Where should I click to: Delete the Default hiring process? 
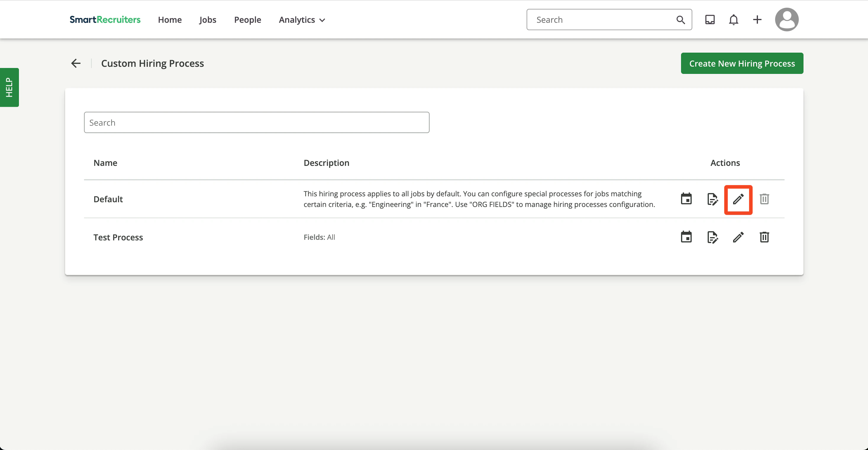(764, 199)
